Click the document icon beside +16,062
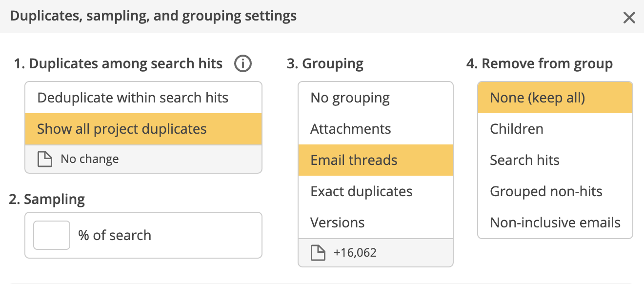 tap(318, 252)
